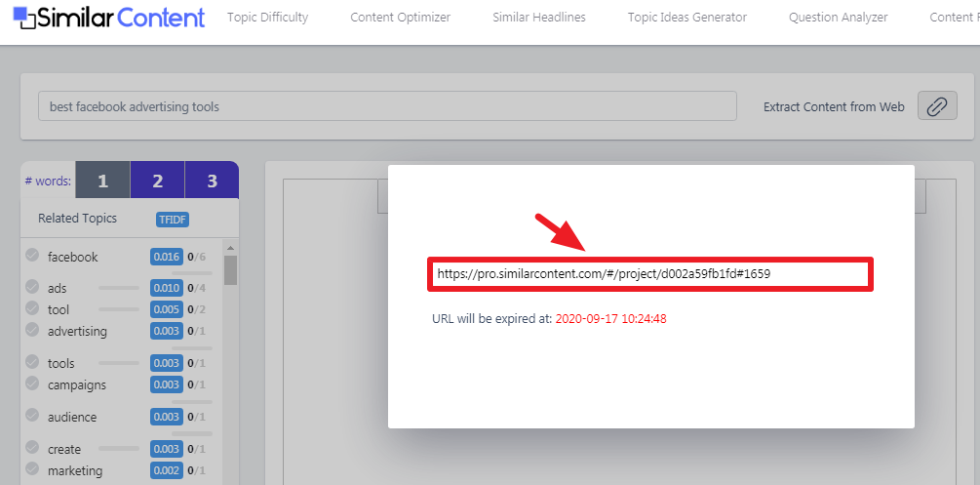Go to Similar Headlines
Image resolution: width=980 pixels, height=485 pixels.
538,18
